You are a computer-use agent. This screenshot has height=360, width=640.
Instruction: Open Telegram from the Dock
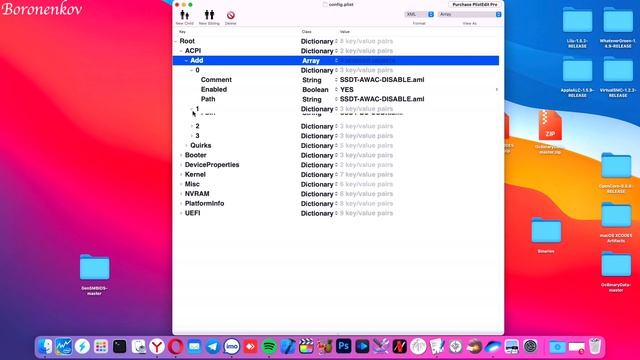[213, 347]
